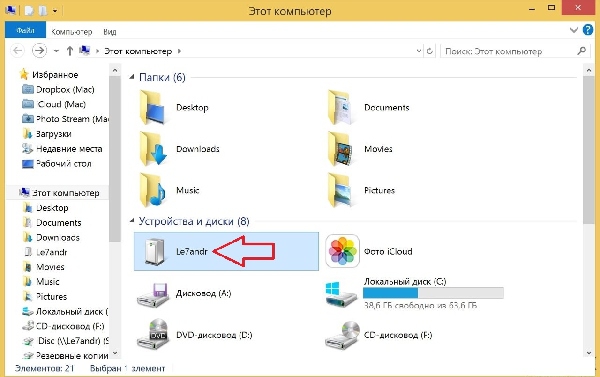
Task: Click the second quick access toolbar icon after the system icon
Action: click(x=42, y=10)
